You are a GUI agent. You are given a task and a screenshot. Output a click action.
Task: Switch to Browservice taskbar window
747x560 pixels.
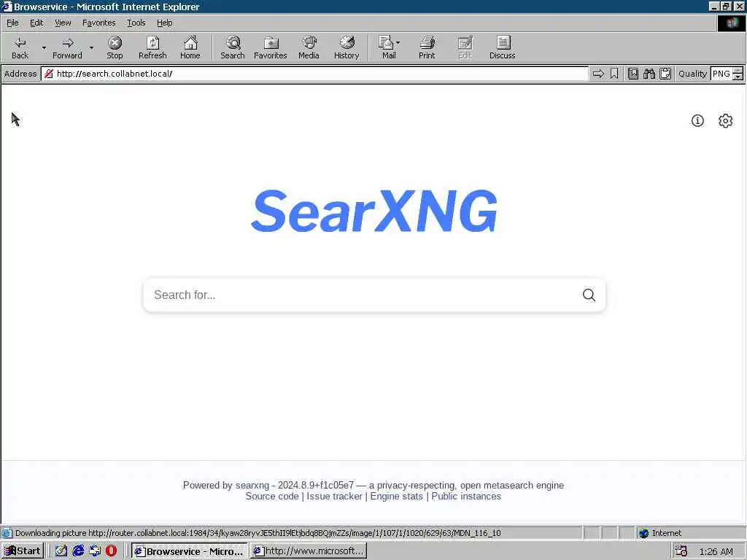(189, 551)
